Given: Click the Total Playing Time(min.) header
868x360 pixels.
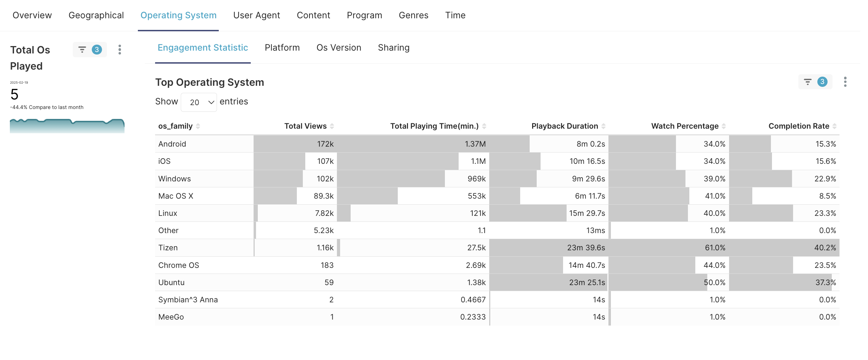Looking at the screenshot, I should (434, 126).
